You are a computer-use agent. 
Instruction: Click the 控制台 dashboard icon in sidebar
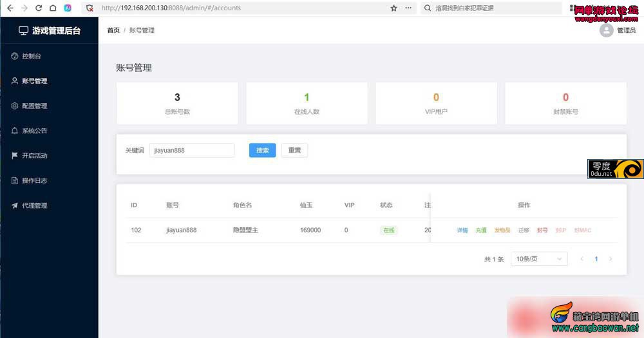tap(14, 56)
